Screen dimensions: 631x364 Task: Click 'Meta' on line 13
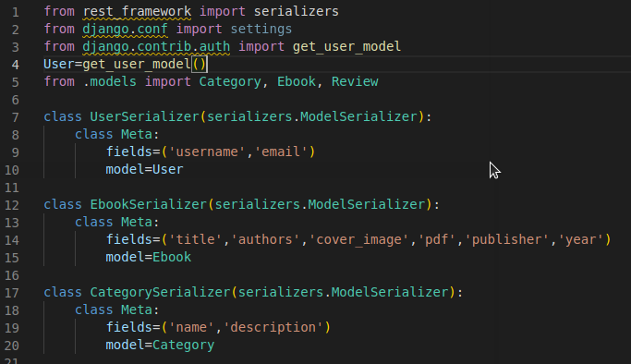tap(137, 222)
